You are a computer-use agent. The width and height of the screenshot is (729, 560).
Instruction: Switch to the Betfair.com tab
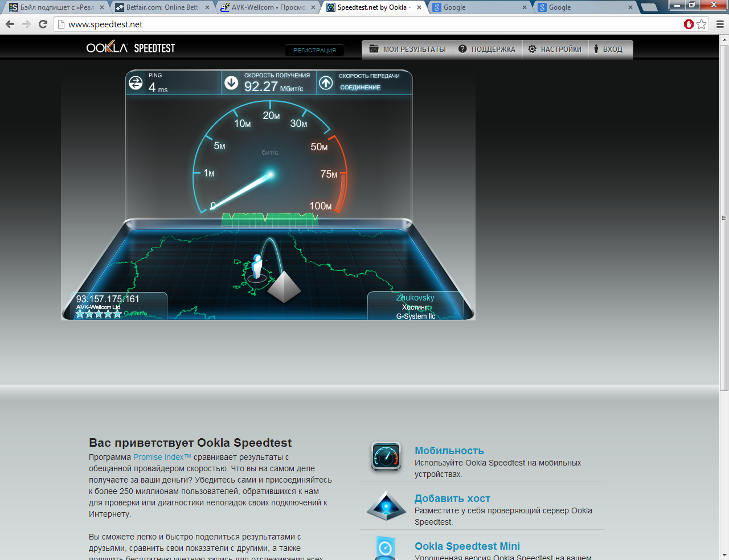click(162, 7)
